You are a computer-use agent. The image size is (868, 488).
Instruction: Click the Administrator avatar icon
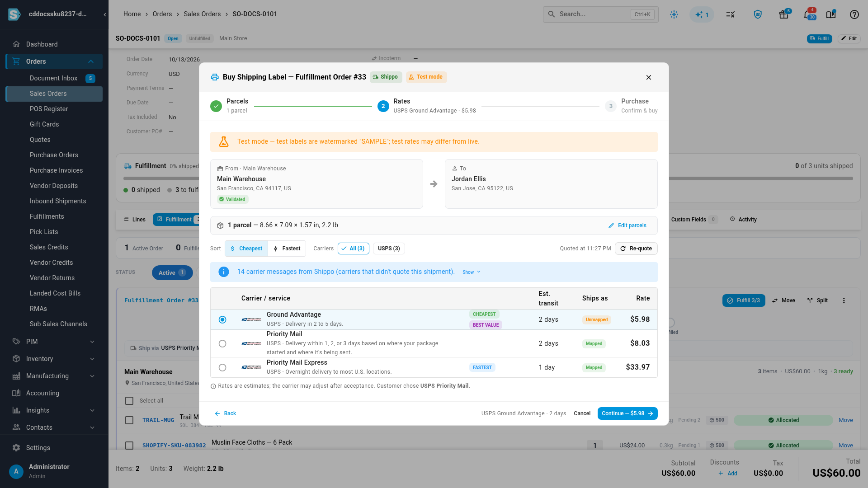pos(16,471)
